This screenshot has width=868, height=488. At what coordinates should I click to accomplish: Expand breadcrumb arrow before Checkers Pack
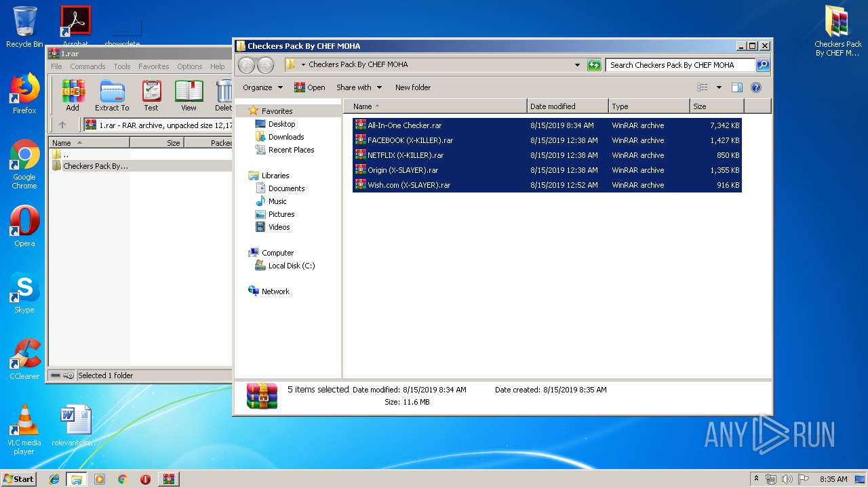pyautogui.click(x=304, y=65)
